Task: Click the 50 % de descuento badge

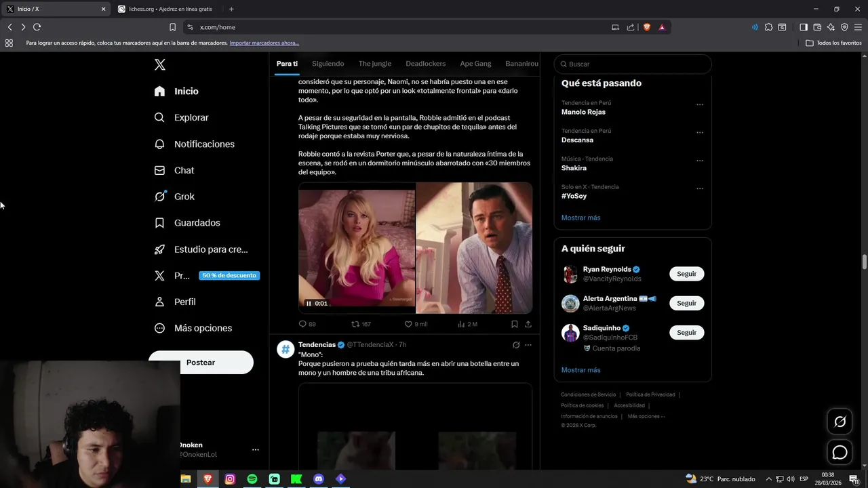Action: (229, 276)
